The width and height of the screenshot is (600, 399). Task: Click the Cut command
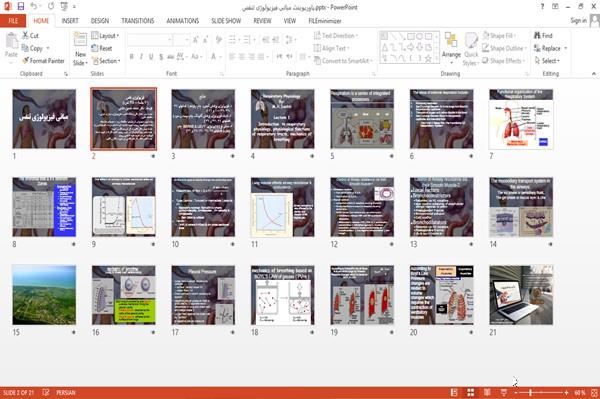tap(30, 36)
